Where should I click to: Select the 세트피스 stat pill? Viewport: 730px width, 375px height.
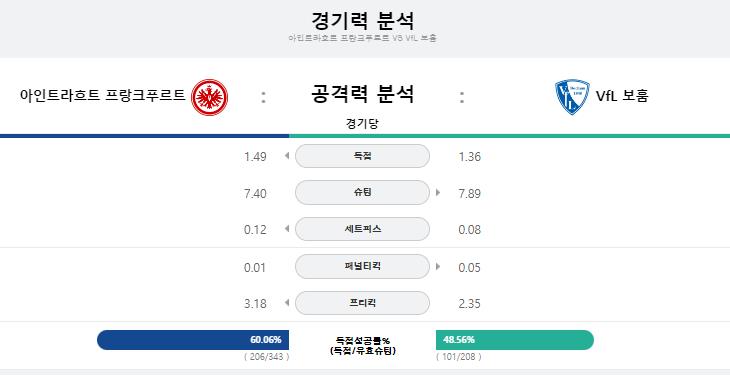point(362,229)
